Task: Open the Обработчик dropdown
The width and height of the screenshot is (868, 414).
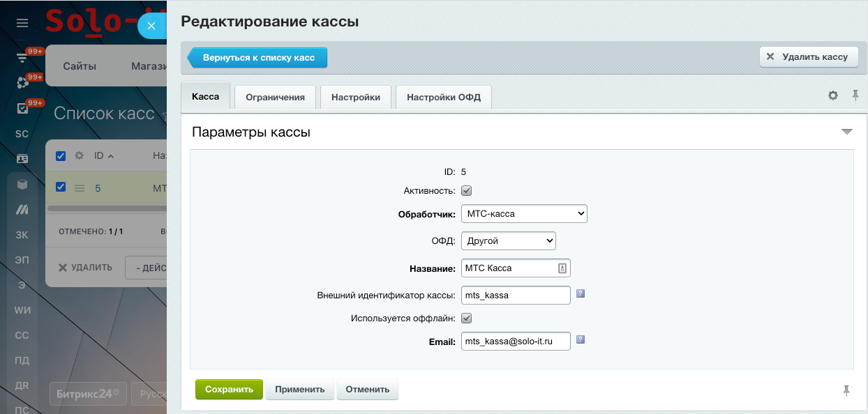Action: (524, 214)
